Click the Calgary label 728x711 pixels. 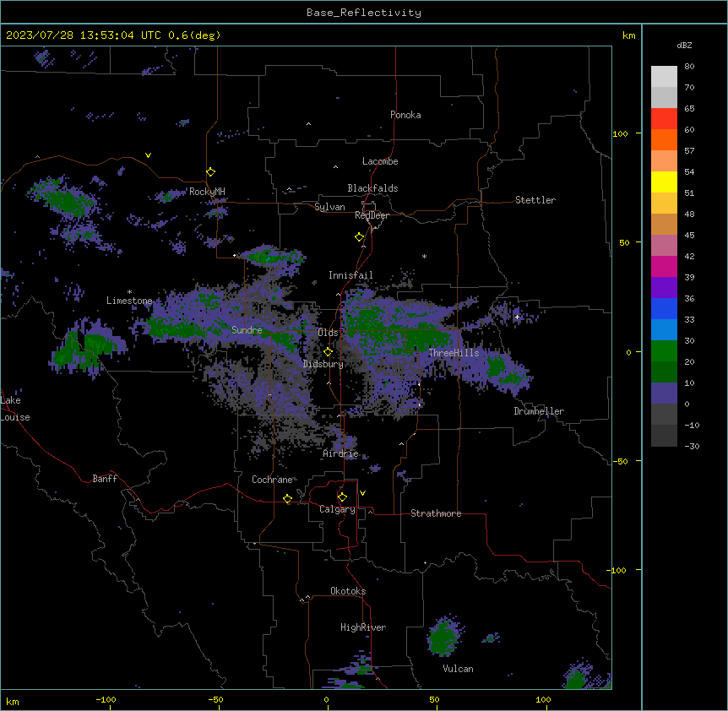[337, 509]
